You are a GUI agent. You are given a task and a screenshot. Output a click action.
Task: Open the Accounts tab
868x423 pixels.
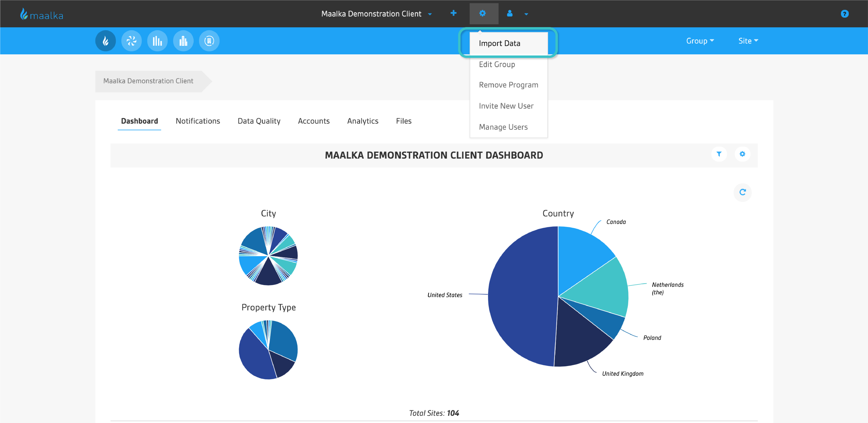coord(314,121)
